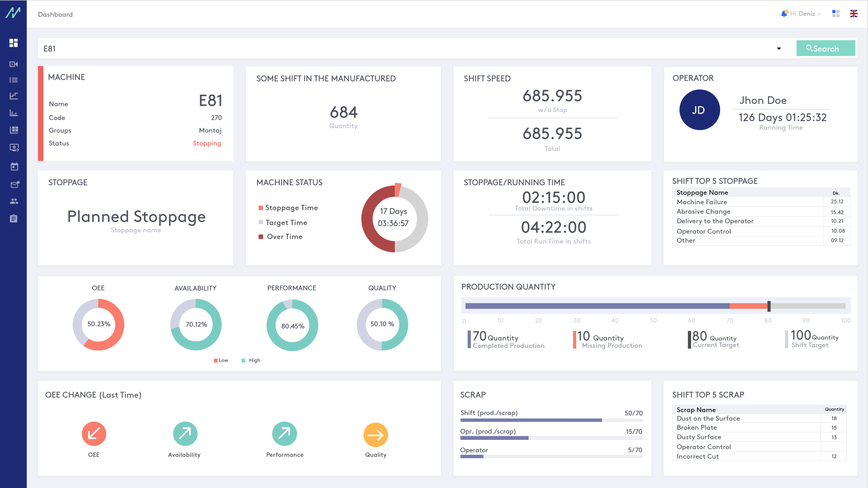Open the calendar section in sidebar
This screenshot has height=488, width=868.
[x=14, y=166]
